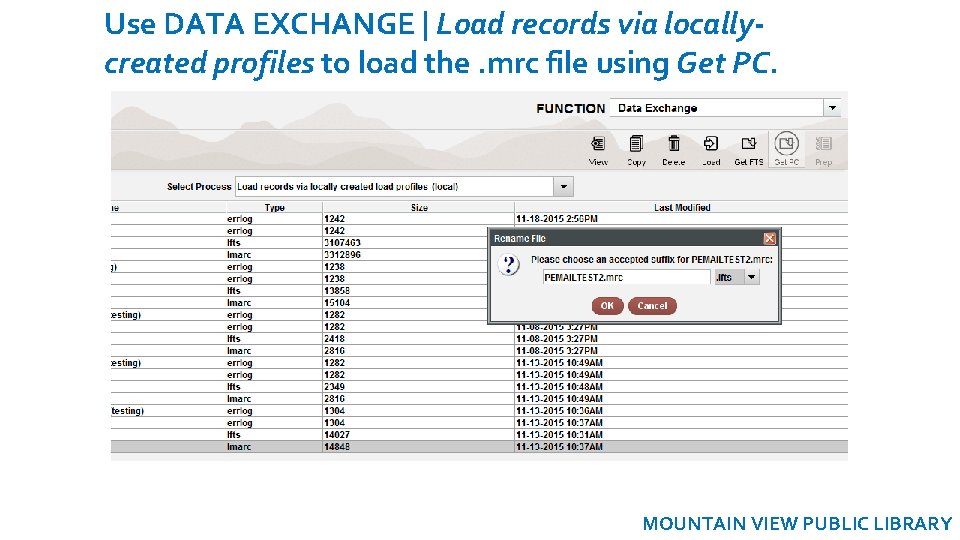Select the highlighted lmarc row size 14848
960x540 pixels.
479,447
